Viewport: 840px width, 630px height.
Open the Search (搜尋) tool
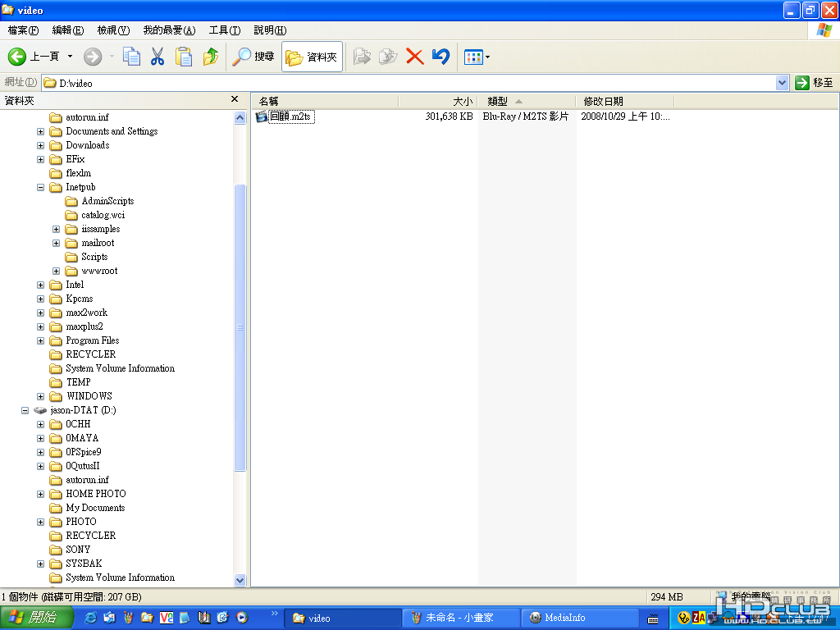[x=253, y=57]
